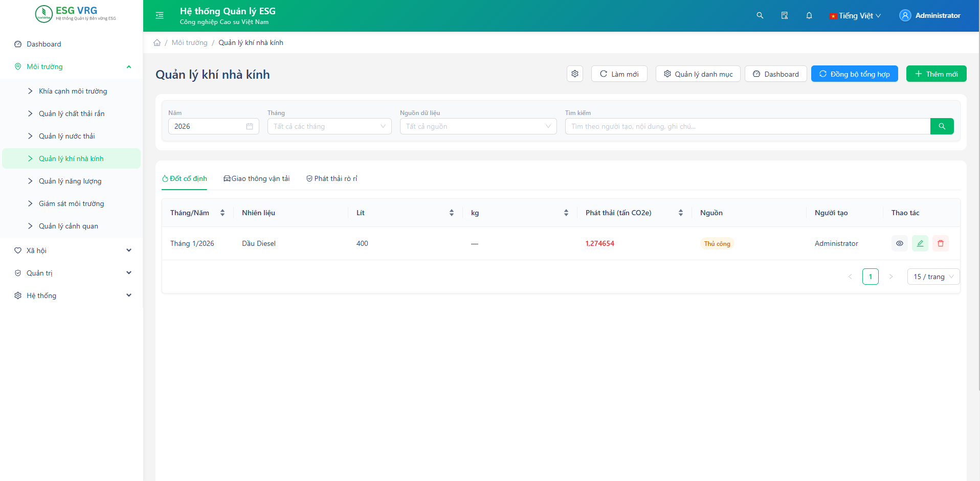Open Tiếng Việt language dropdown
The image size is (980, 481).
855,16
